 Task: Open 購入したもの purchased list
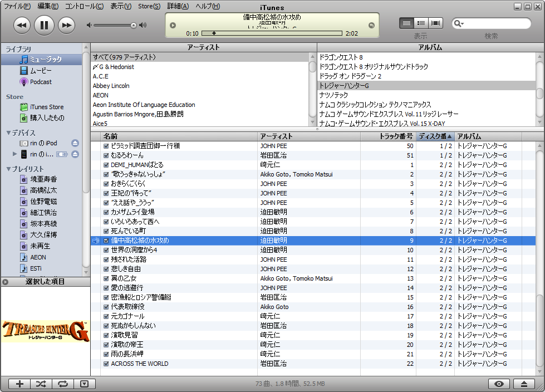tap(41, 118)
